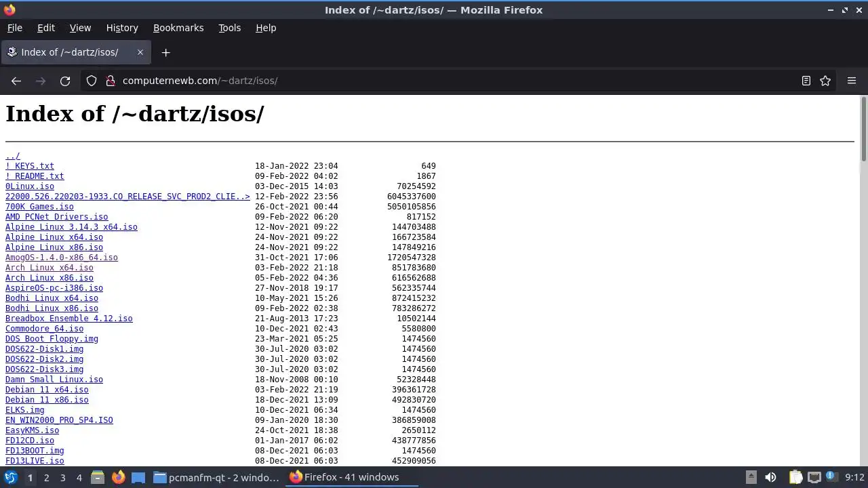Open the Lubuntu start menu bird icon

coord(11,477)
